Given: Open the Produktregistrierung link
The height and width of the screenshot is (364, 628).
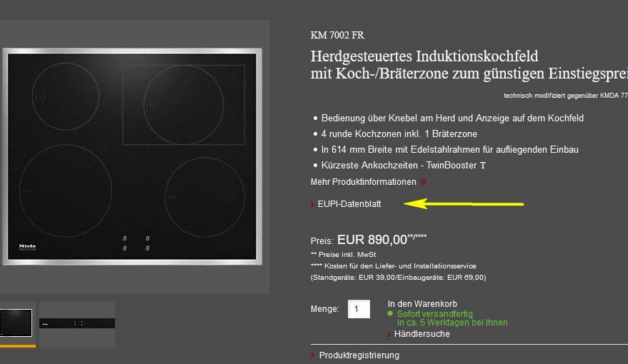Looking at the screenshot, I should pyautogui.click(x=359, y=355).
